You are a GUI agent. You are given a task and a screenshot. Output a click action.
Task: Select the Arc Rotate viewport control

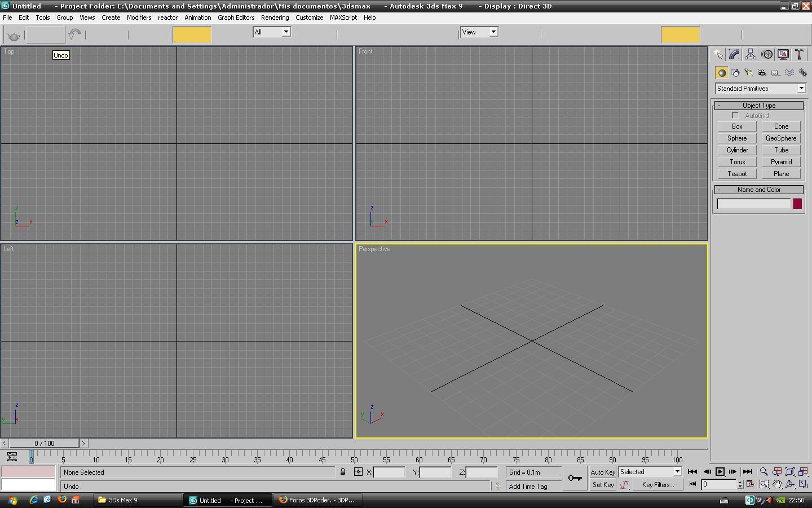coord(790,484)
